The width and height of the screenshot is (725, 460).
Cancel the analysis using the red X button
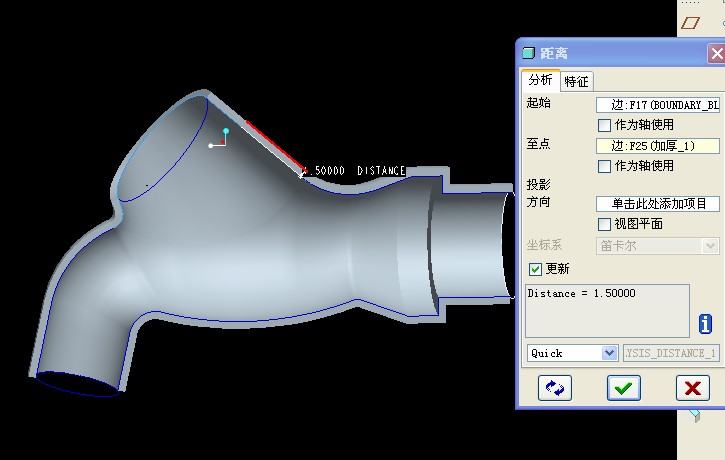tap(693, 388)
